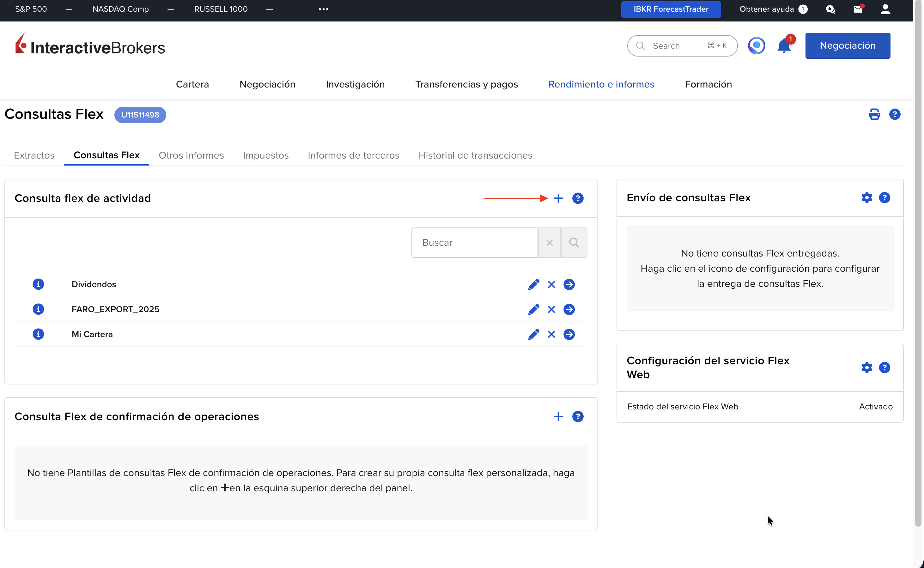Open the Cartera menu
924x568 pixels.
[x=192, y=84]
